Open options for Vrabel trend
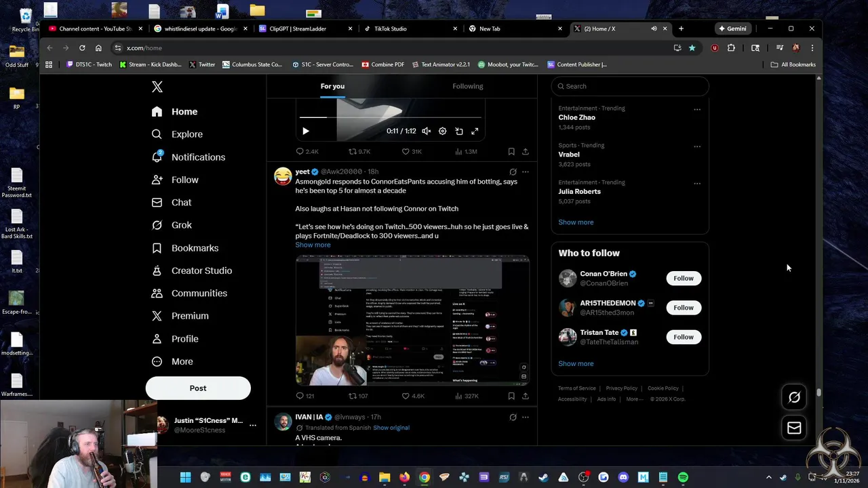This screenshot has height=488, width=868. pyautogui.click(x=697, y=146)
